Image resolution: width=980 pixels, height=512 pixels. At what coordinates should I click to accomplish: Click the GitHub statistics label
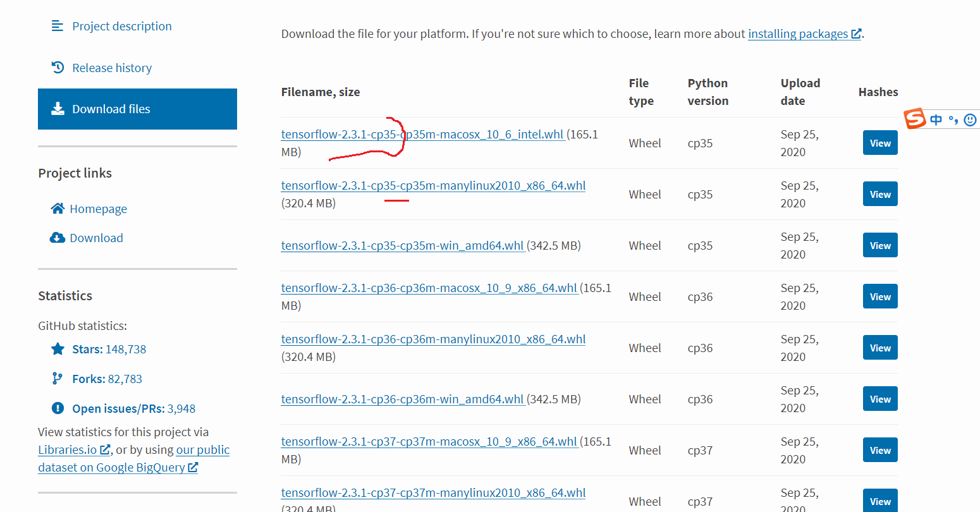click(x=82, y=326)
